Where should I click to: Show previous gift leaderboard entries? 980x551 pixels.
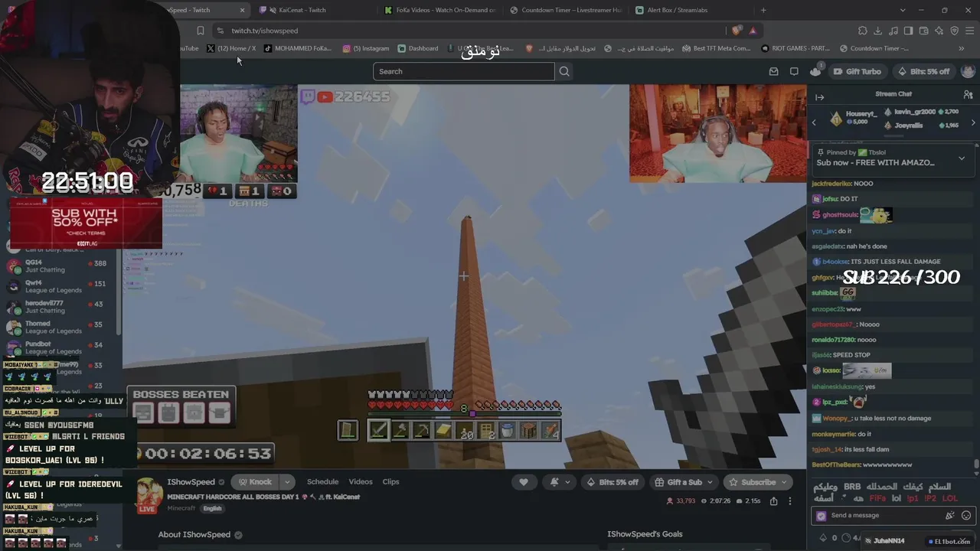tap(814, 122)
